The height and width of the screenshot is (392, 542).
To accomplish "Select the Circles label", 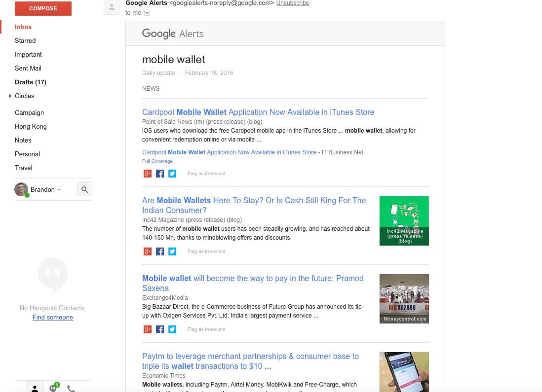I will pyautogui.click(x=25, y=96).
